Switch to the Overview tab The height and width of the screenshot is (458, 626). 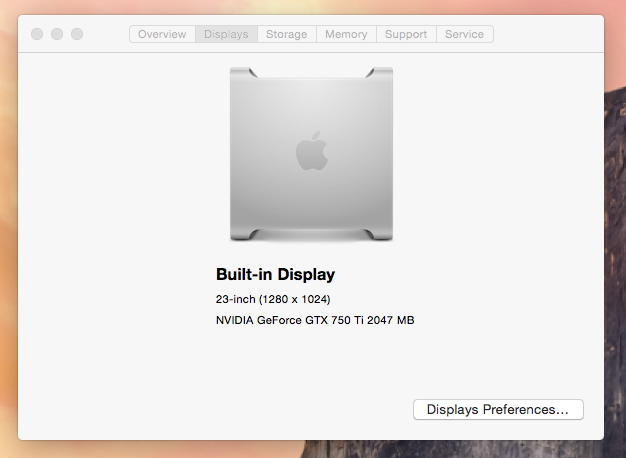pos(162,34)
